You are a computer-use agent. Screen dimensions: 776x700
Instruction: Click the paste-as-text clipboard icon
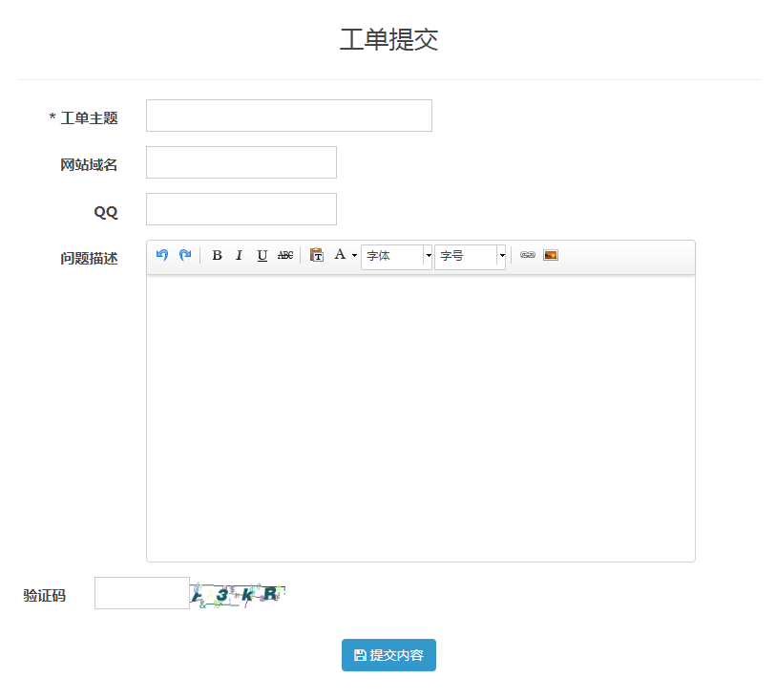pos(316,255)
